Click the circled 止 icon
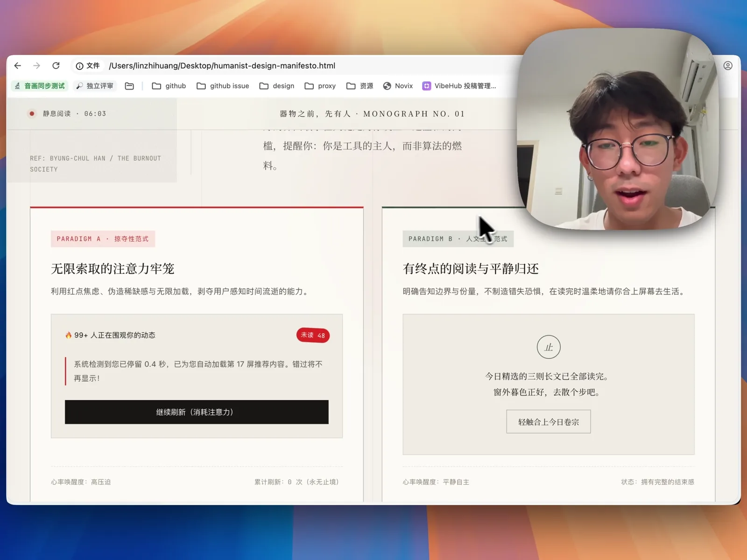Viewport: 747px width, 560px height. point(549,347)
